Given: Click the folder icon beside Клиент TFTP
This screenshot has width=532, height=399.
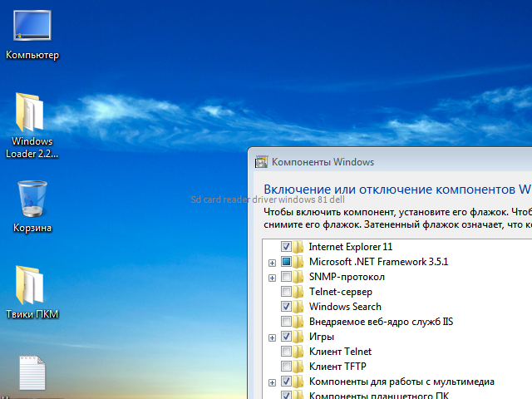Looking at the screenshot, I should tap(298, 367).
